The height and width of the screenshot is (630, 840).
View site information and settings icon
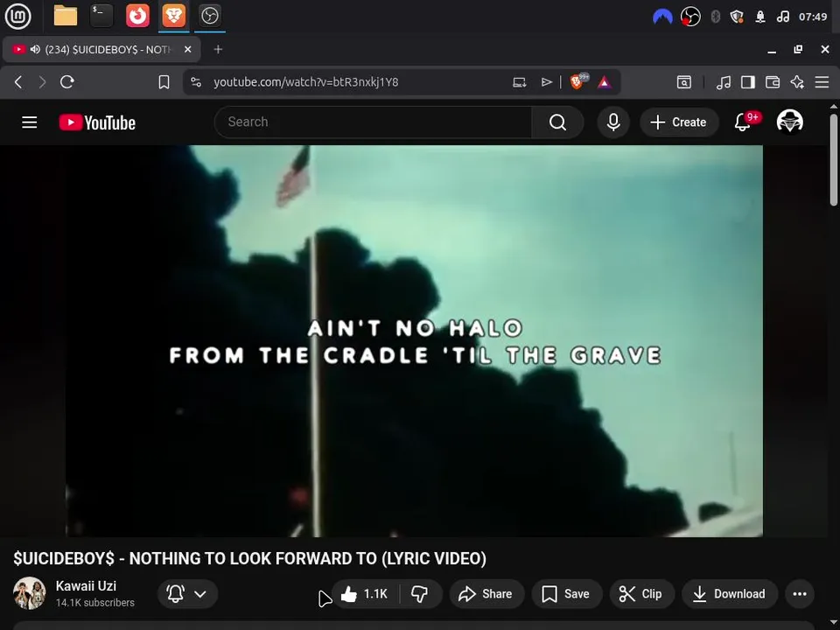click(x=196, y=82)
